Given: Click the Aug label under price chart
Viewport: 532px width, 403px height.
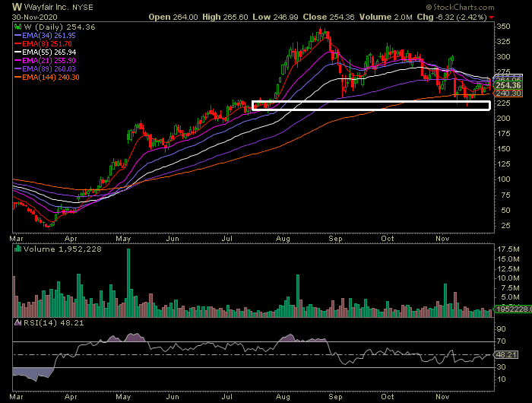Looking at the screenshot, I should click(283, 239).
